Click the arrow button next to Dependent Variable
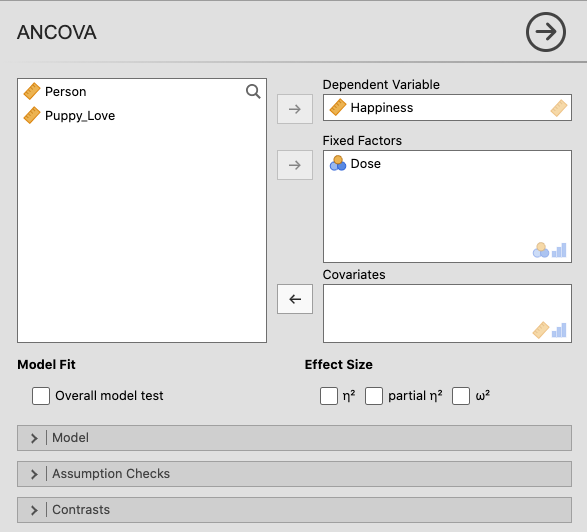The image size is (587, 532). [x=295, y=109]
